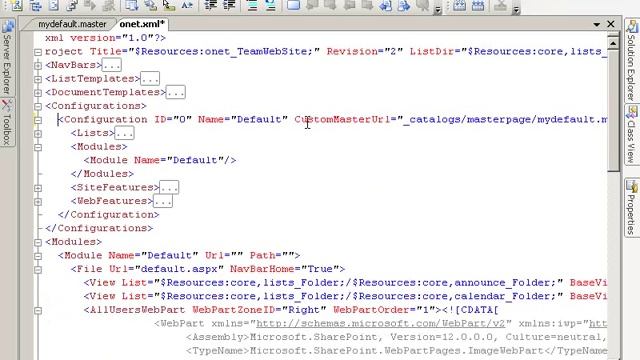
Task: Toggle a bookmark on current line
Action: pyautogui.click(x=293, y=5)
